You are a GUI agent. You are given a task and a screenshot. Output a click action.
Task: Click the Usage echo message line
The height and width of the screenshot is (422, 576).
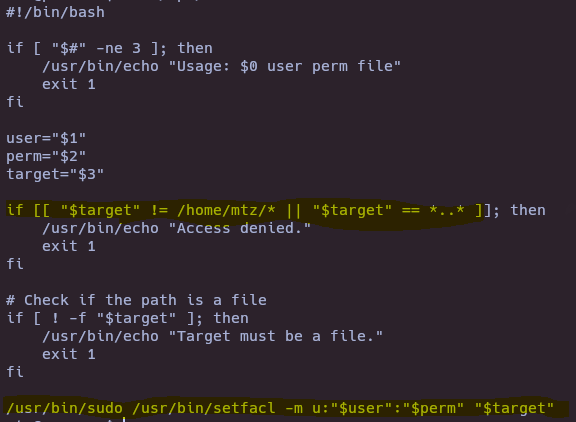pyautogui.click(x=221, y=66)
